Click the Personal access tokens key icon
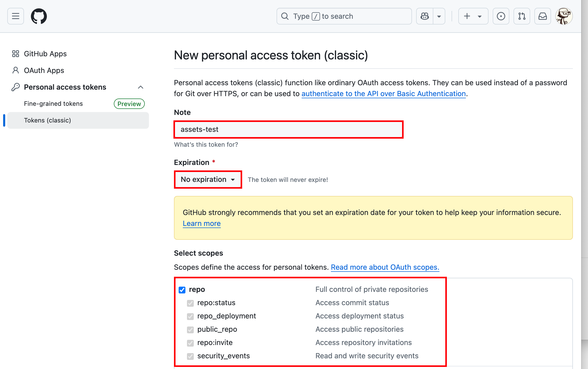This screenshot has width=588, height=369. coord(16,87)
